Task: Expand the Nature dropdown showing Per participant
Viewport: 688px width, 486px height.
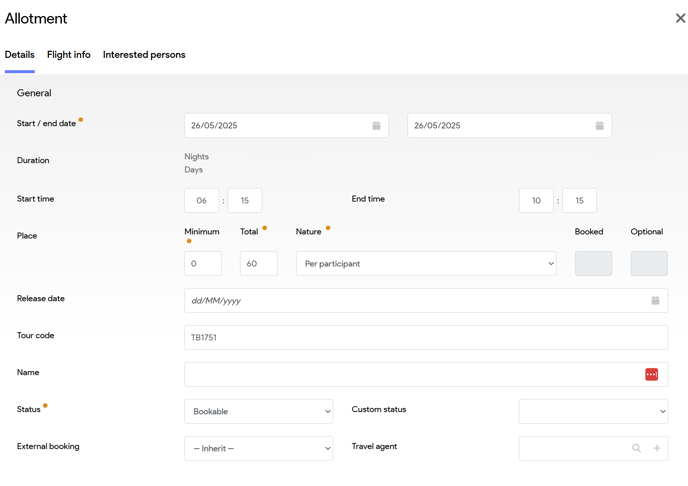Action: [426, 264]
